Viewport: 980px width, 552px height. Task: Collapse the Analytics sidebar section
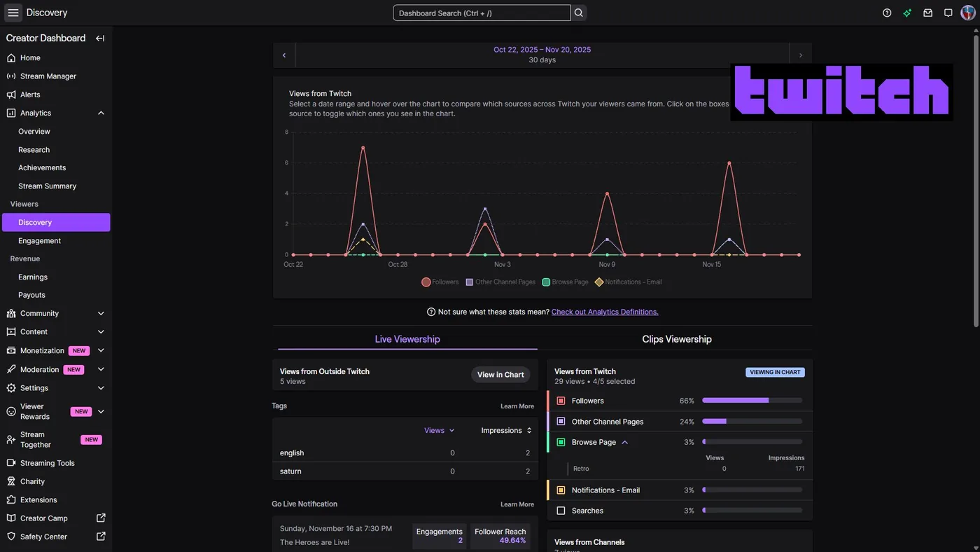101,113
